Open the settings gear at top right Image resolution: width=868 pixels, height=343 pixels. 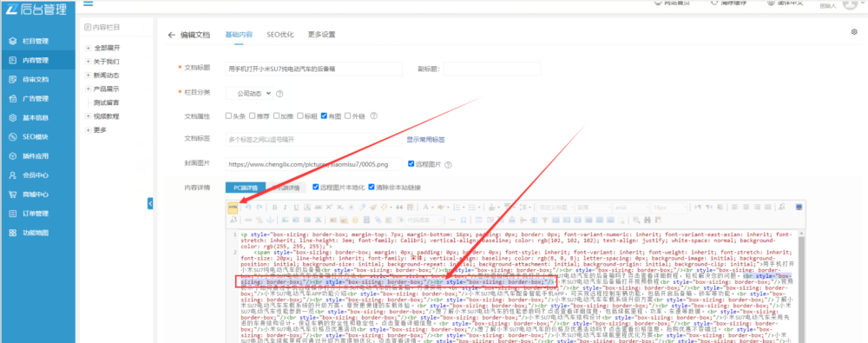(854, 32)
